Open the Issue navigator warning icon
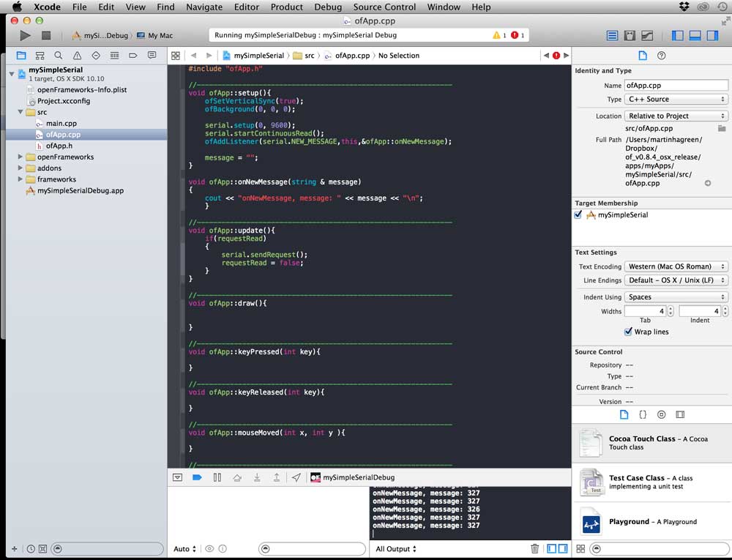 pos(77,56)
